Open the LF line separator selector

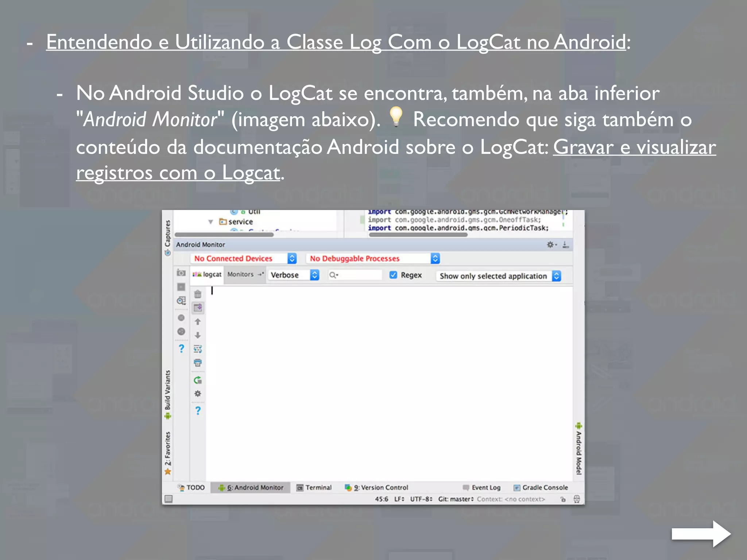click(399, 499)
